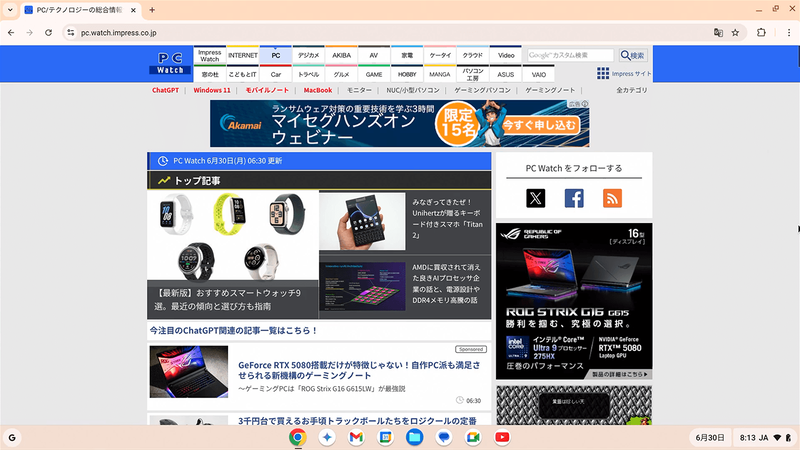Open 全カテゴリ all categories link
800x450 pixels.
pos(632,90)
